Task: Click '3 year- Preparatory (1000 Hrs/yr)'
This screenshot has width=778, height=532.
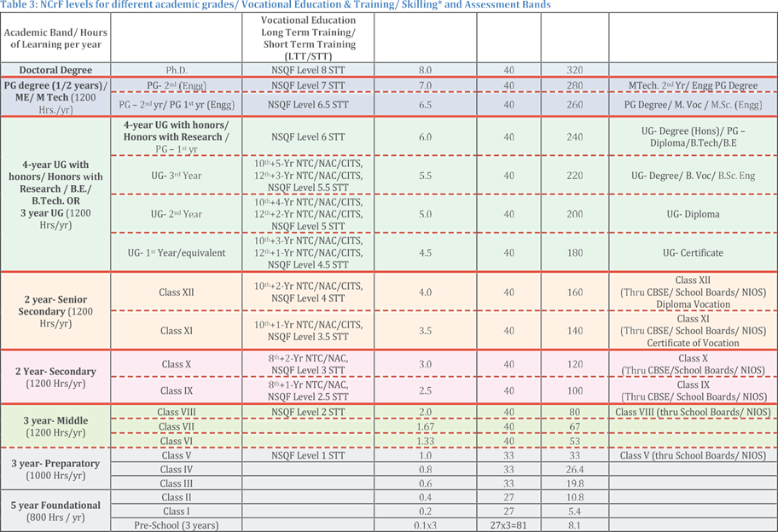Action: click(x=55, y=470)
